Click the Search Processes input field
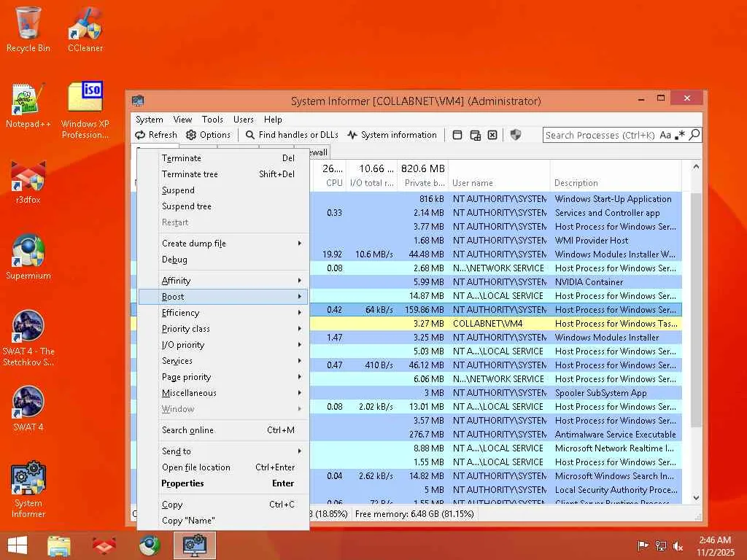Image resolution: width=747 pixels, height=560 pixels. (x=600, y=135)
